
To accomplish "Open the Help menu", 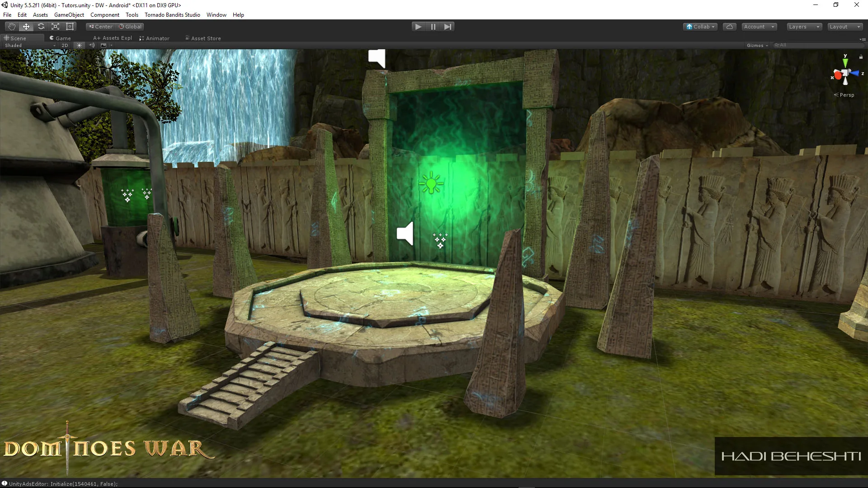I will pos(238,15).
